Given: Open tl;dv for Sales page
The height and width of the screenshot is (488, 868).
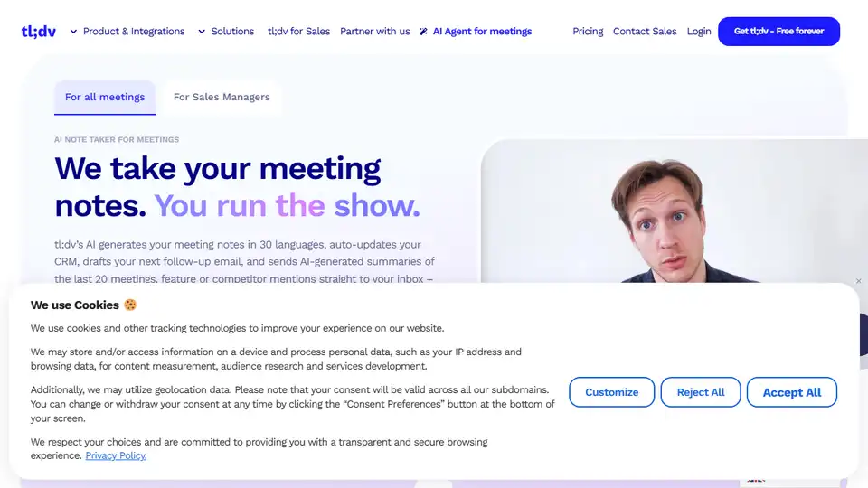Looking at the screenshot, I should click(x=299, y=32).
